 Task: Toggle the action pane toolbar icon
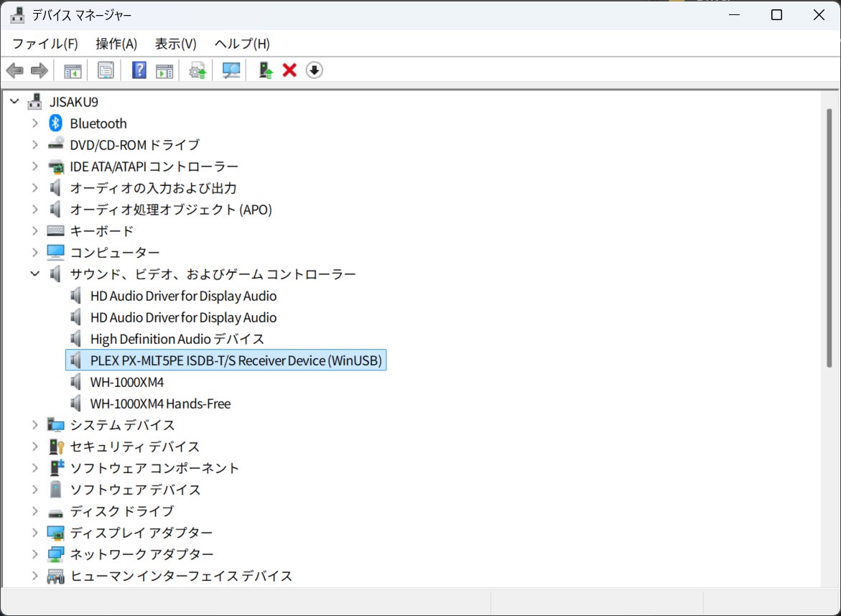tap(164, 70)
